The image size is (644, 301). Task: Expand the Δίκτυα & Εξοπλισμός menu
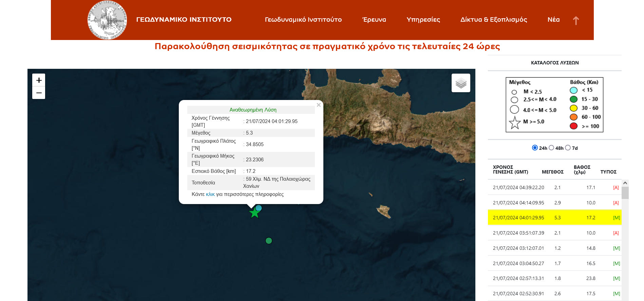[493, 20]
